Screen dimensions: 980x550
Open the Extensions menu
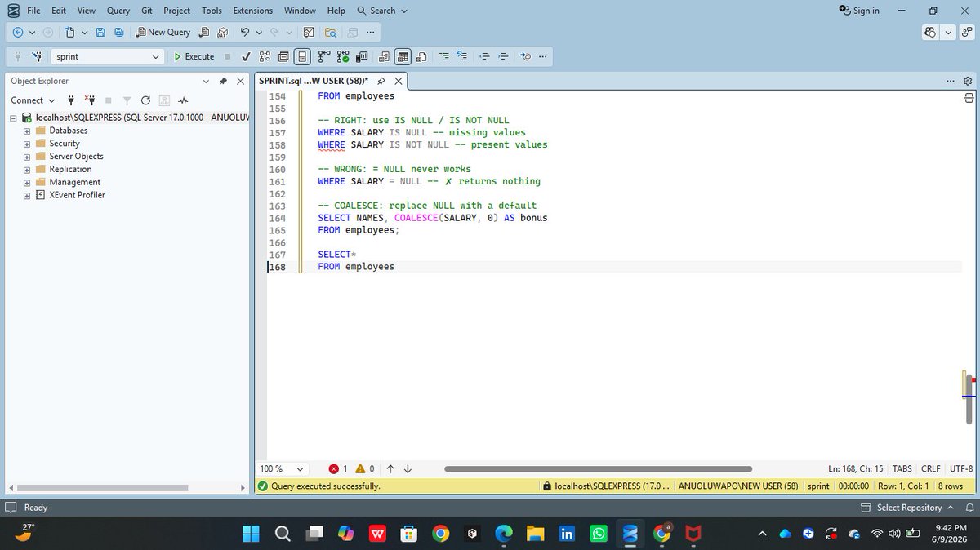[x=253, y=11]
